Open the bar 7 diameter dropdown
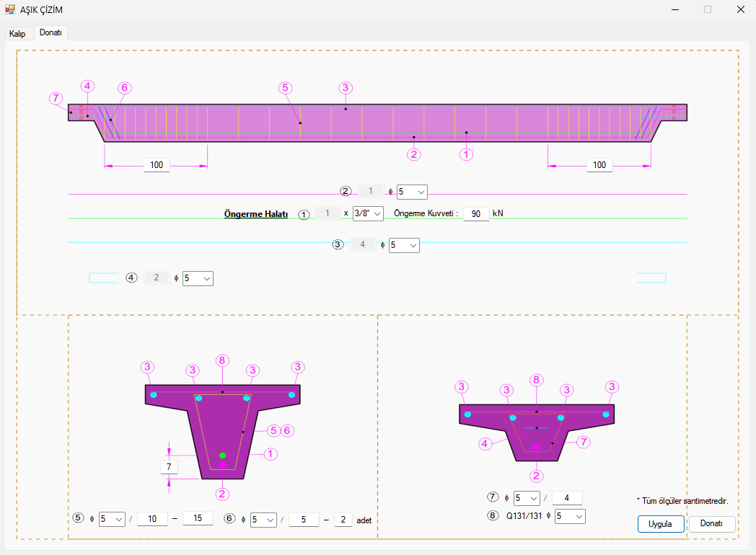The height and width of the screenshot is (555, 756). pos(527,498)
